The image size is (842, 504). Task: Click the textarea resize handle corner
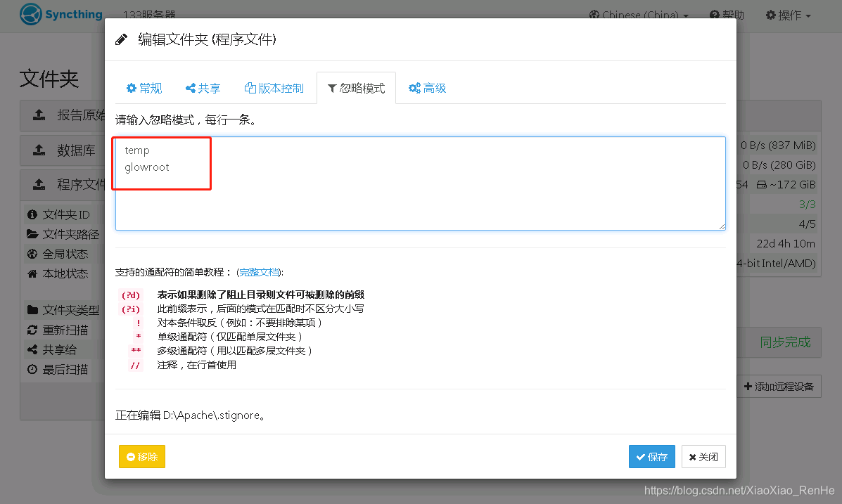pos(722,226)
